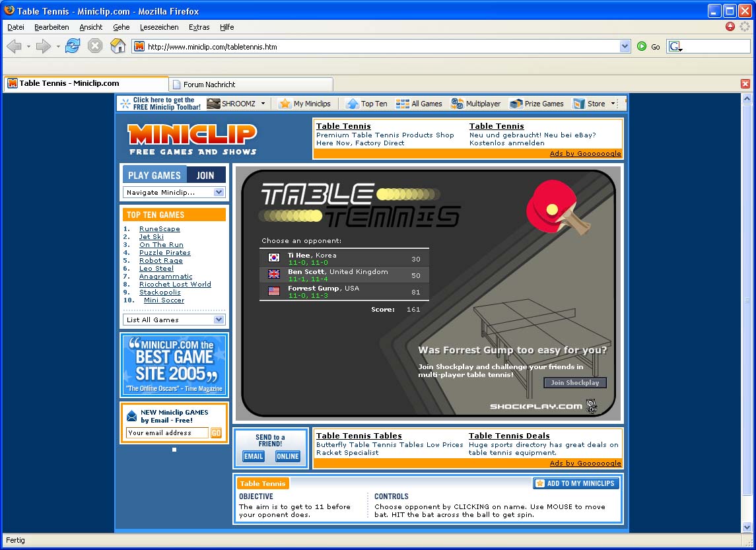Click ADD TO MY MINICLIPS button
The height and width of the screenshot is (550, 756).
point(576,483)
